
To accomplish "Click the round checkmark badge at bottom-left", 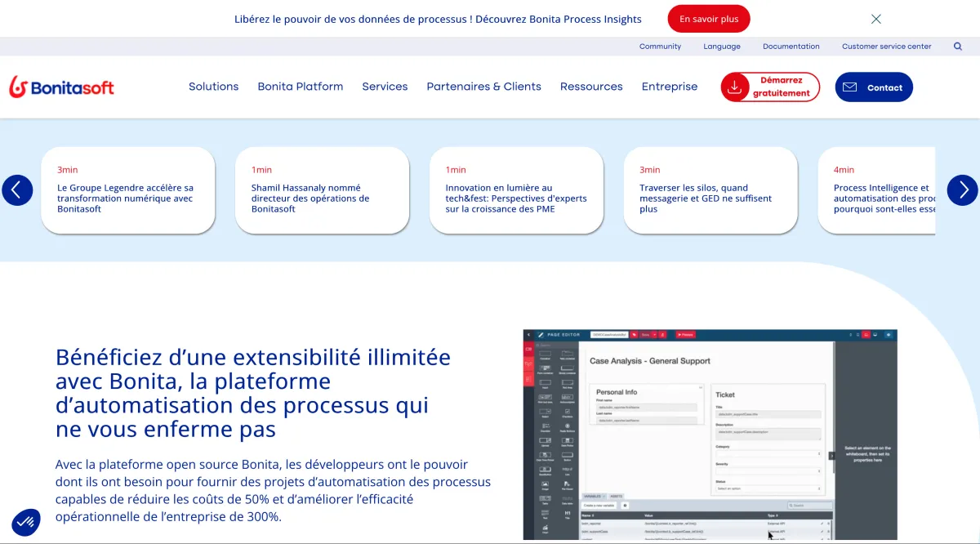I will [26, 523].
